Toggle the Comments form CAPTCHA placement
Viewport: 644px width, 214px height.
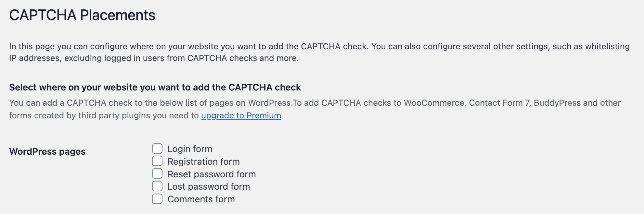(x=158, y=199)
